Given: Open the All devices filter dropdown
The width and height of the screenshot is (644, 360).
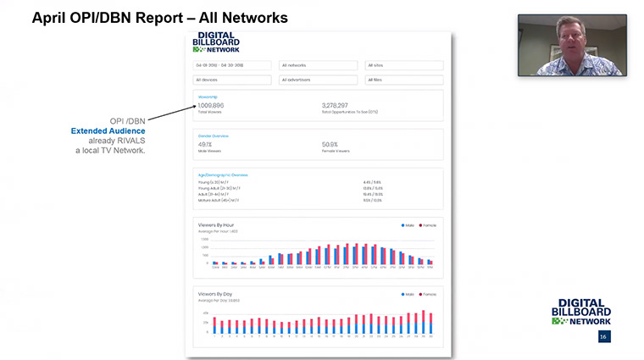Looking at the screenshot, I should 232,80.
